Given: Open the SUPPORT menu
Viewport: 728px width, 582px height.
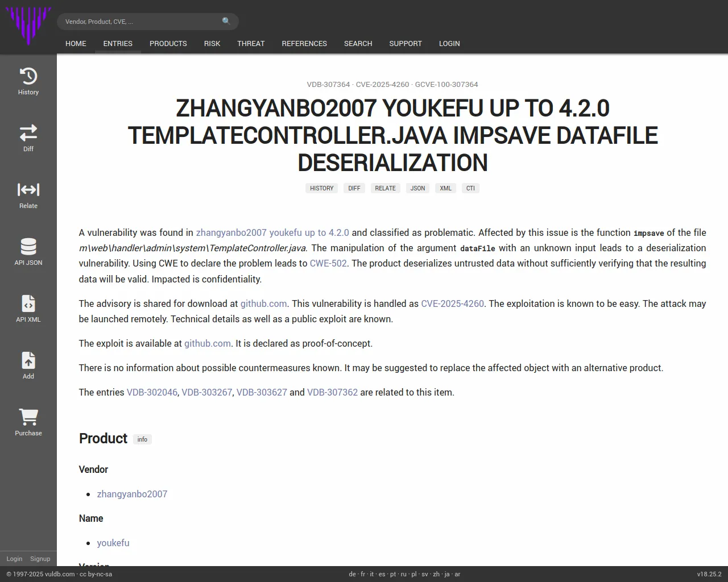Looking at the screenshot, I should pyautogui.click(x=406, y=43).
